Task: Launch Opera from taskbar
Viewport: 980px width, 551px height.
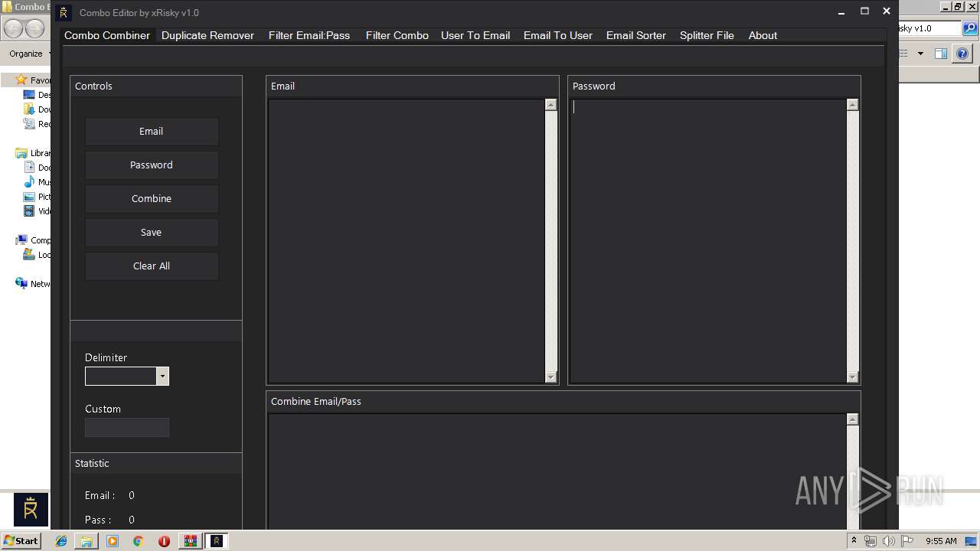Action: click(x=164, y=541)
